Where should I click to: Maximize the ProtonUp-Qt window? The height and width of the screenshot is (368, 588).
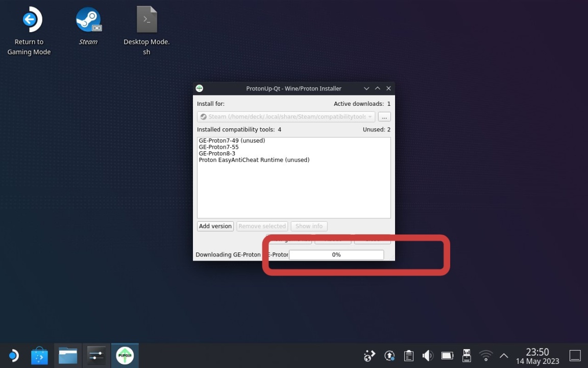point(378,88)
